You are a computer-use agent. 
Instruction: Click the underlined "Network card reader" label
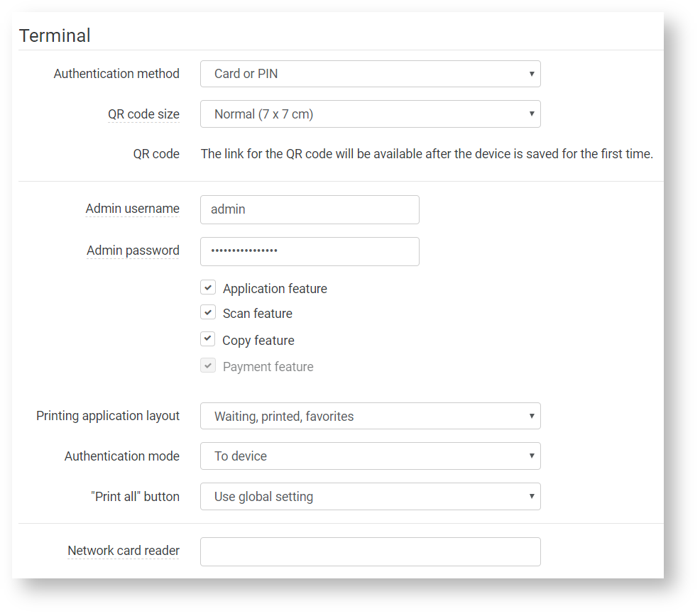pyautogui.click(x=124, y=551)
